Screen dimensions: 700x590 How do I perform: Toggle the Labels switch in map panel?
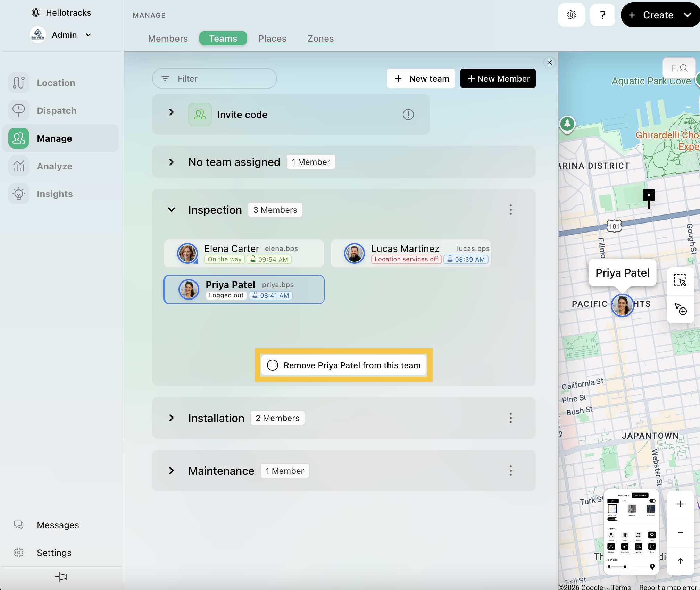tap(612, 519)
